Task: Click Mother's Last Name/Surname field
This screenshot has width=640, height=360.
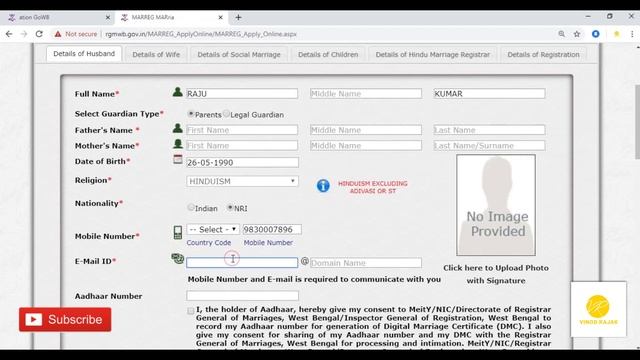Action: pos(489,145)
